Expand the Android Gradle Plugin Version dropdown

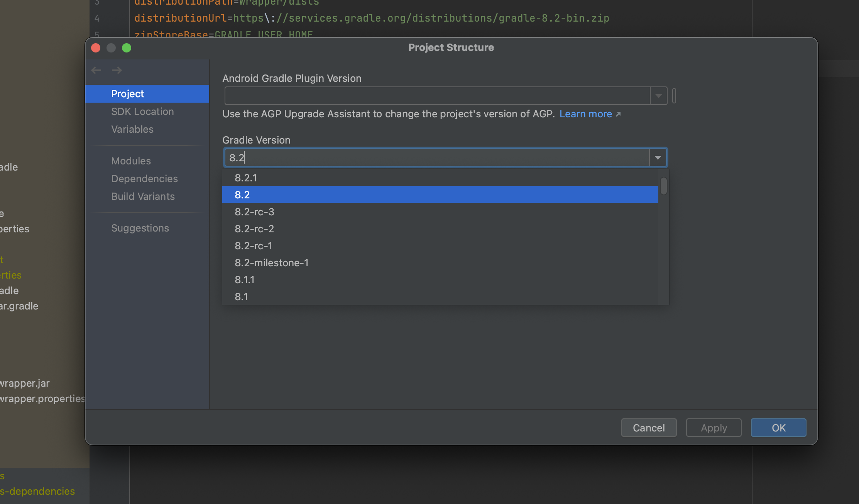coord(658,96)
